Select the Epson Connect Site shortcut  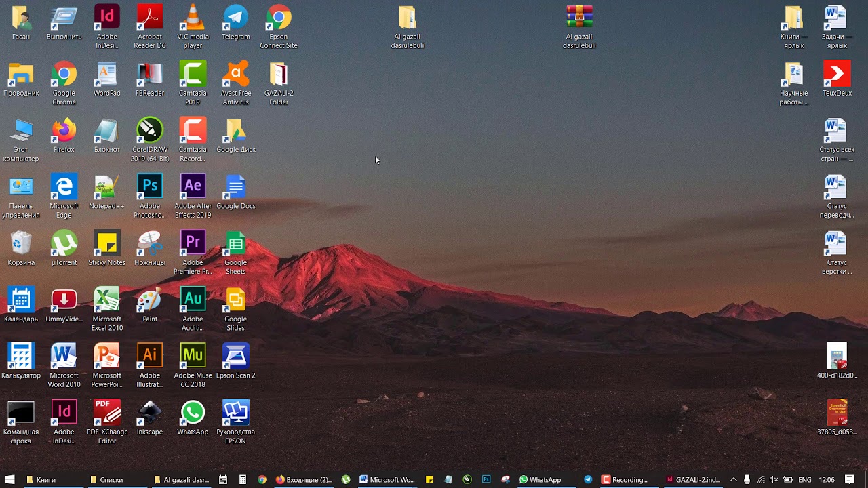coord(279,27)
